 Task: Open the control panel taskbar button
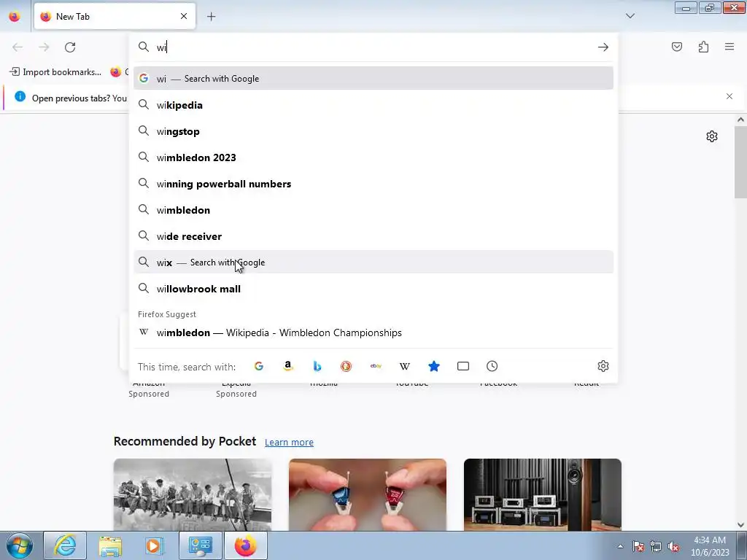tap(201, 545)
